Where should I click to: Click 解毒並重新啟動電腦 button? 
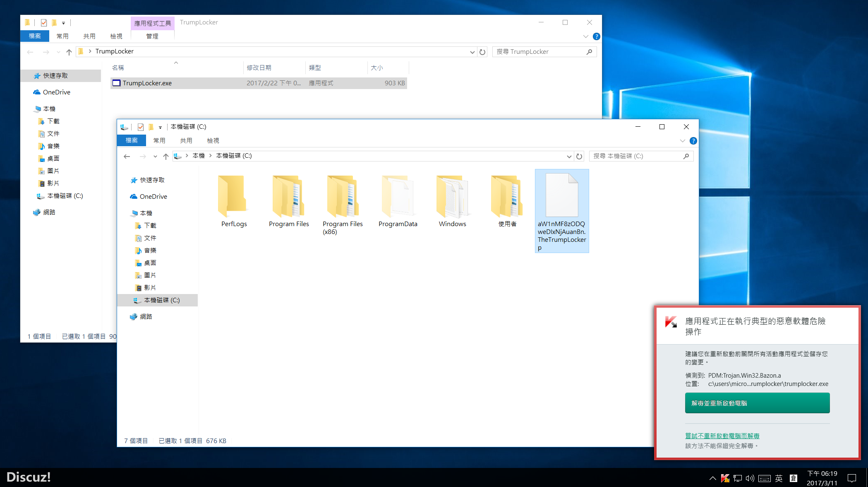pyautogui.click(x=757, y=403)
